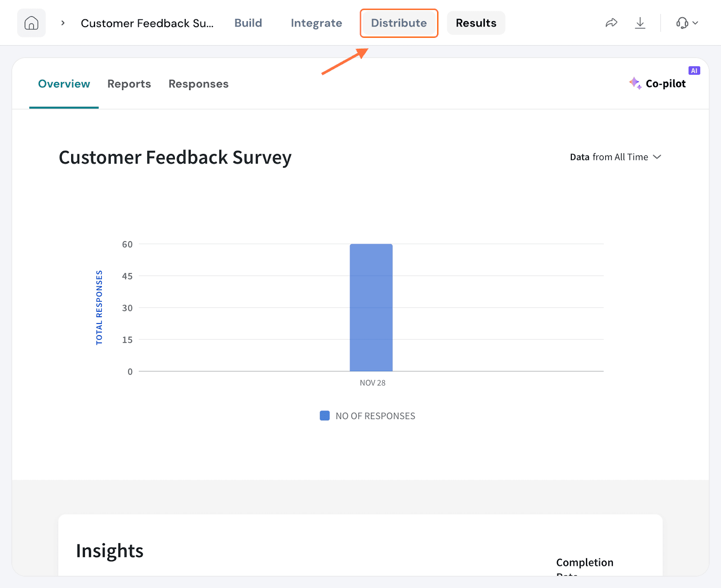Image resolution: width=721 pixels, height=588 pixels.
Task: Click the breadcrumb arrow beside the home icon
Action: coord(63,23)
